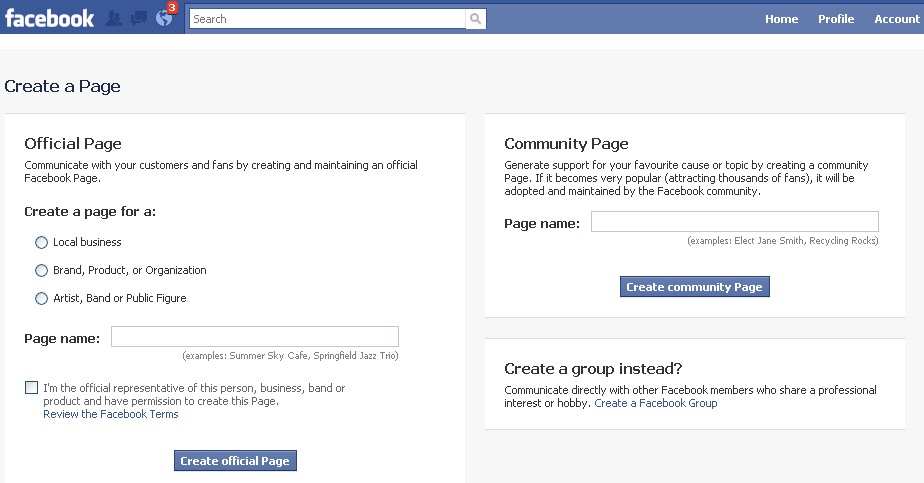
Task: Click the Facebook logo
Action: click(x=49, y=18)
